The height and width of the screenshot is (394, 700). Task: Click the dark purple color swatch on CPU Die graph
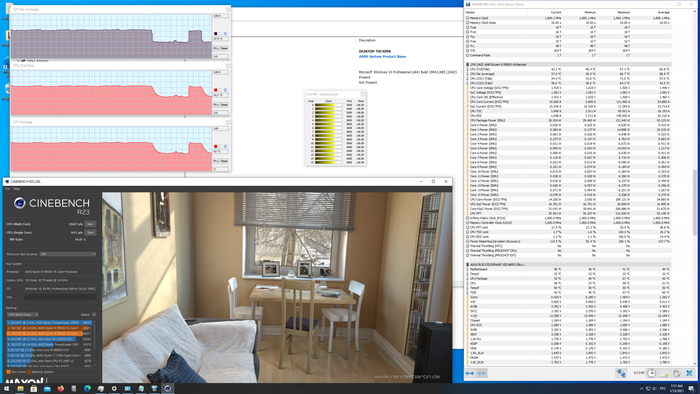pos(216,33)
